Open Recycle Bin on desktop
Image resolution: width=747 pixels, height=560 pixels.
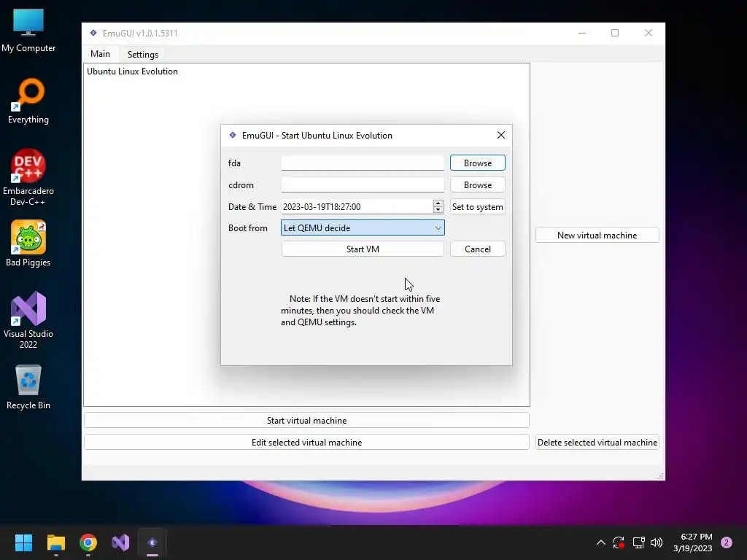28,386
